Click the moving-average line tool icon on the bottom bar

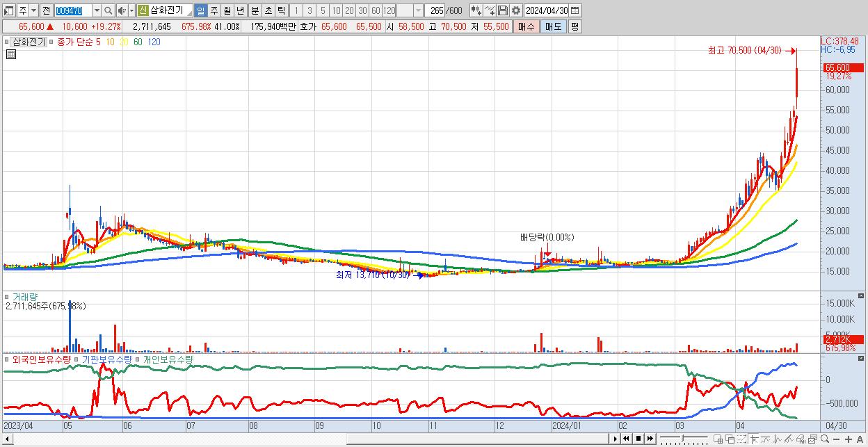point(766,439)
